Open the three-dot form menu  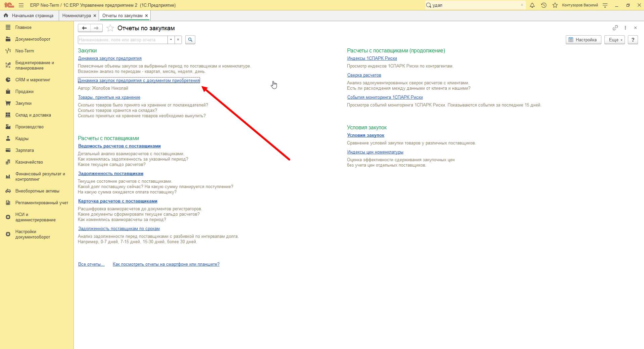(625, 28)
